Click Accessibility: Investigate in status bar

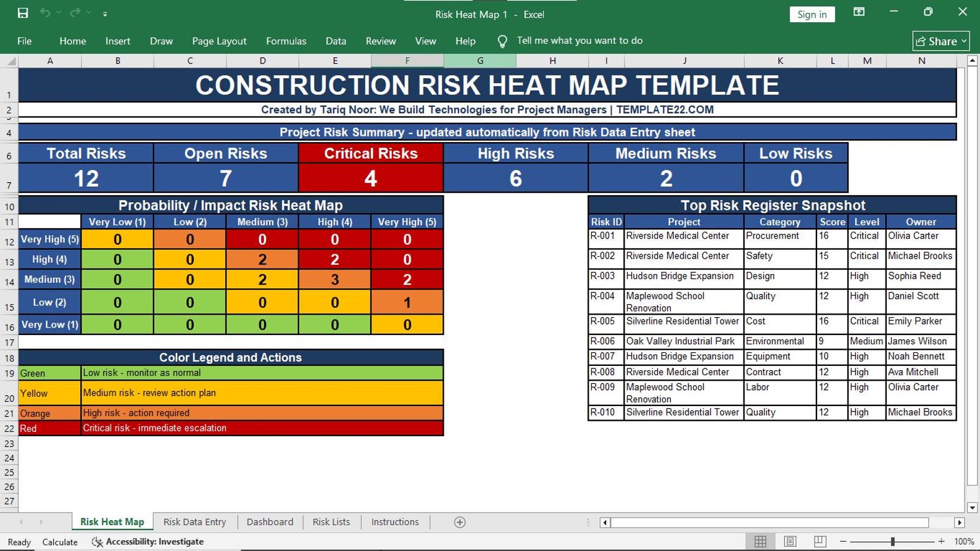point(148,542)
